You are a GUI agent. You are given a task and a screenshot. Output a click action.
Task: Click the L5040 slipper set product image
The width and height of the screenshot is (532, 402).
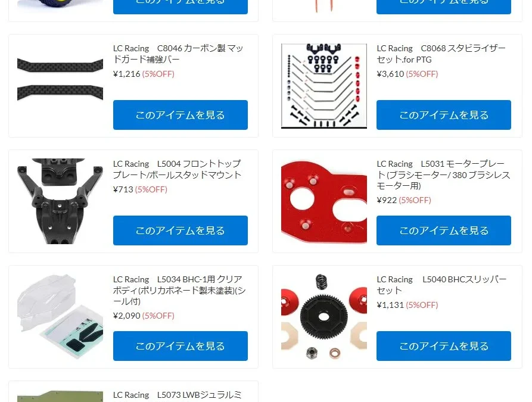click(324, 317)
